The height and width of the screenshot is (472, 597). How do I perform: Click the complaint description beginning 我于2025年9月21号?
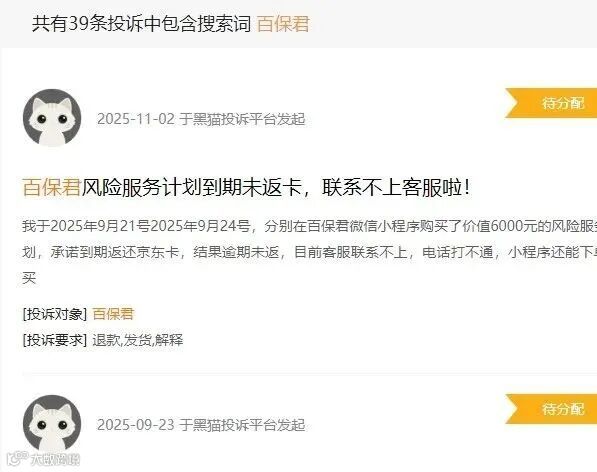[310, 252]
